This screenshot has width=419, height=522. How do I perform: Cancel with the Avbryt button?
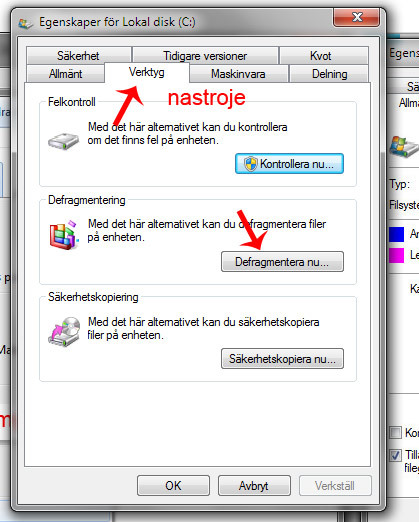254,486
